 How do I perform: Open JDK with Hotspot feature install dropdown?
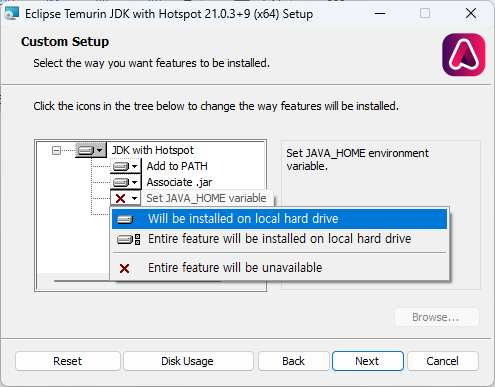tap(90, 150)
